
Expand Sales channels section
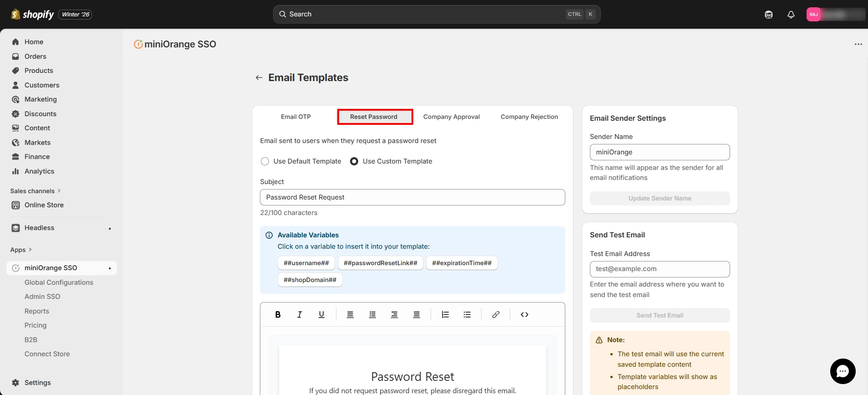click(36, 191)
